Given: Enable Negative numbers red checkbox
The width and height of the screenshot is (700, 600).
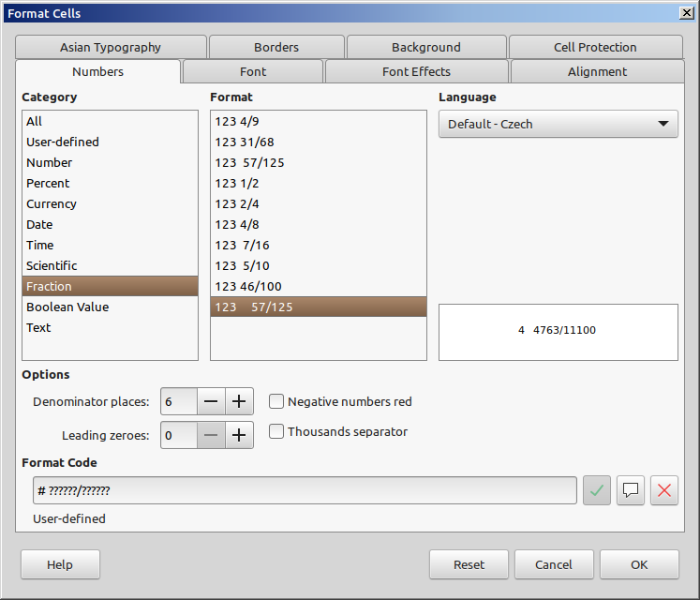Looking at the screenshot, I should [276, 401].
